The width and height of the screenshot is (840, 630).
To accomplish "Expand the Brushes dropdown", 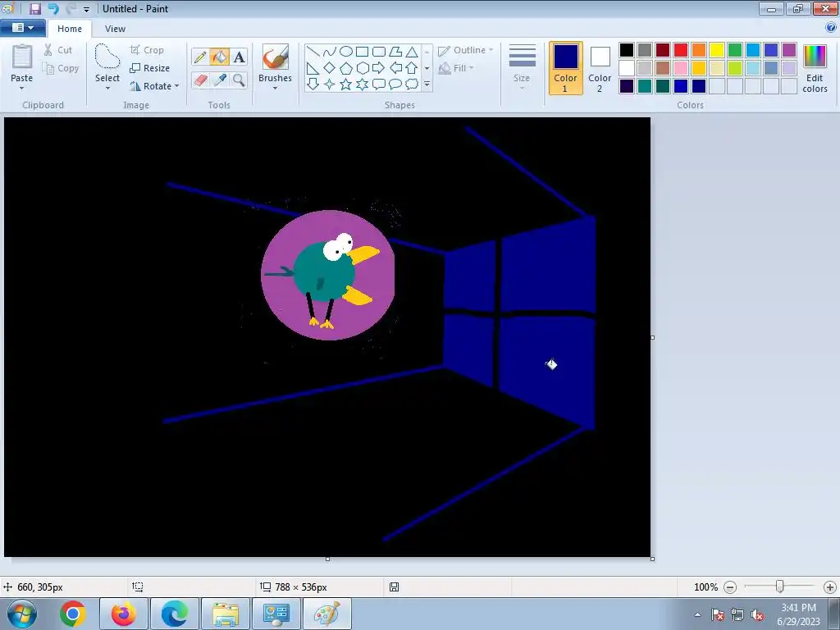I will coord(275,88).
